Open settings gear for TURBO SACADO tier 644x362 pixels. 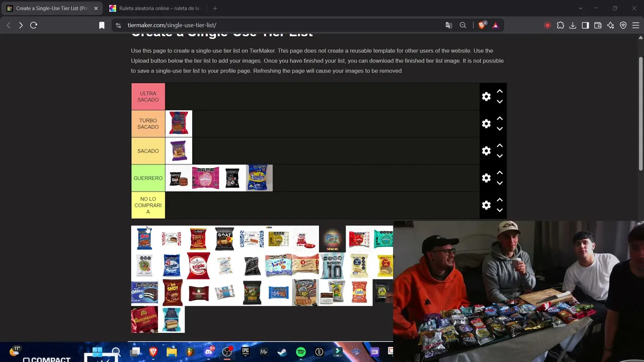[x=486, y=124]
